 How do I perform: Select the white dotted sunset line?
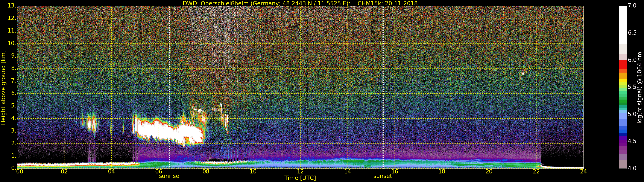click(383, 75)
